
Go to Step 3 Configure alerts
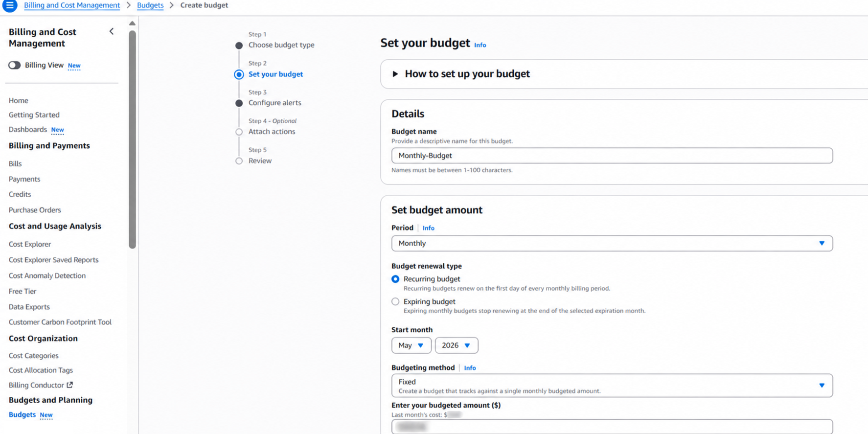pyautogui.click(x=275, y=103)
